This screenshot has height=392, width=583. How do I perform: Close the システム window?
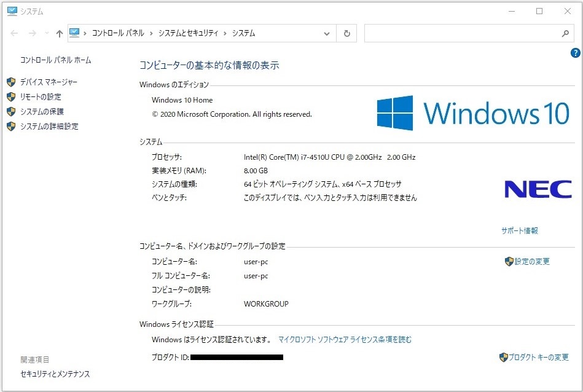(x=568, y=11)
